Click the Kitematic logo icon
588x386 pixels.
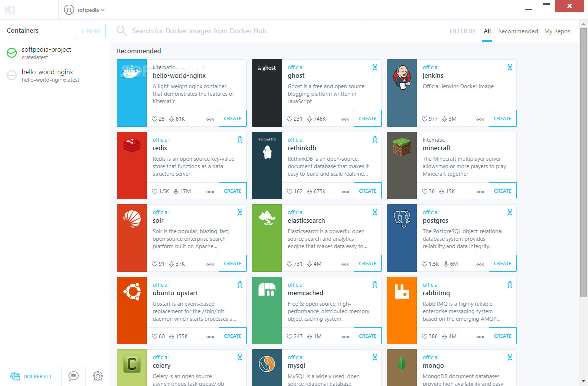pos(10,10)
